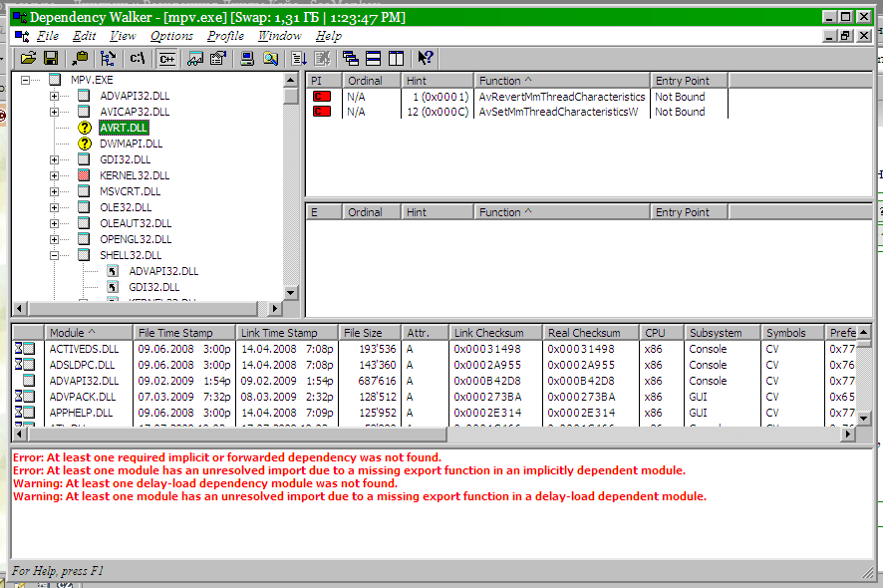This screenshot has height=588, width=883.
Task: Open the Profile menu
Action: click(x=225, y=36)
